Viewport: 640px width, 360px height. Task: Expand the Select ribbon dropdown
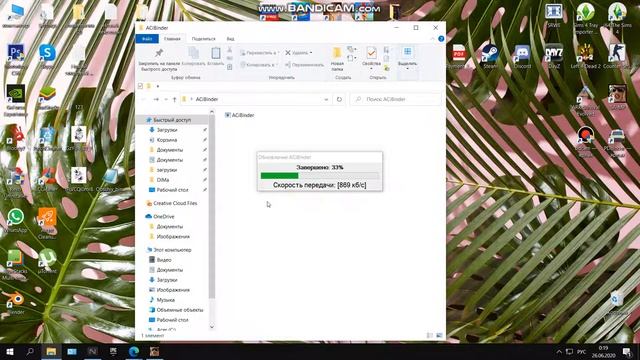[x=407, y=59]
